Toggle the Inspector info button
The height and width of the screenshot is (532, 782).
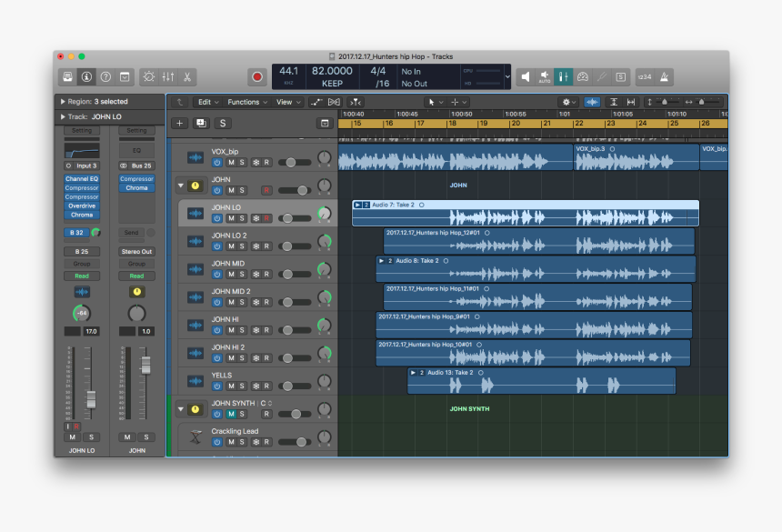coord(86,76)
